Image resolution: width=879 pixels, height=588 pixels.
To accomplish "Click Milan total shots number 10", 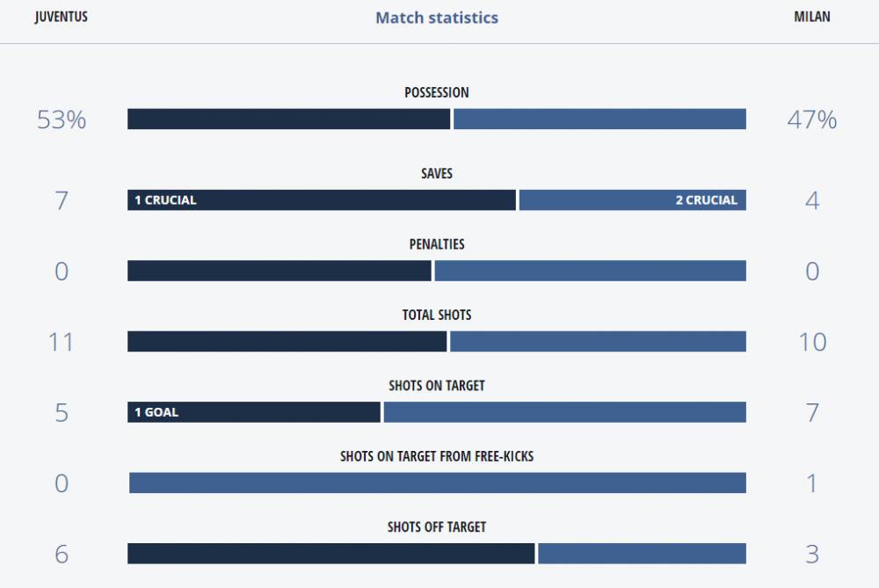I will click(811, 342).
